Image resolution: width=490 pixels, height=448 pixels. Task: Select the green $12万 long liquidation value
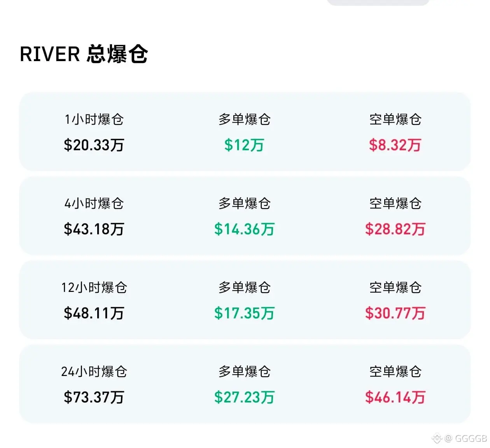244,145
